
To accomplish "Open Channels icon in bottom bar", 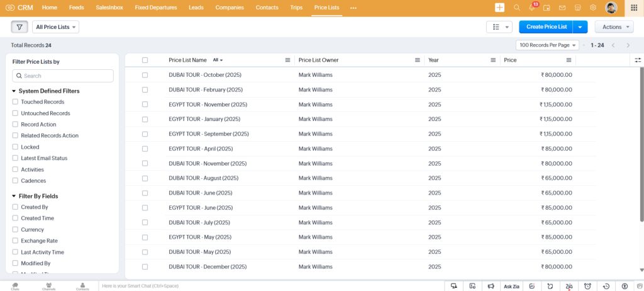I will point(49,286).
